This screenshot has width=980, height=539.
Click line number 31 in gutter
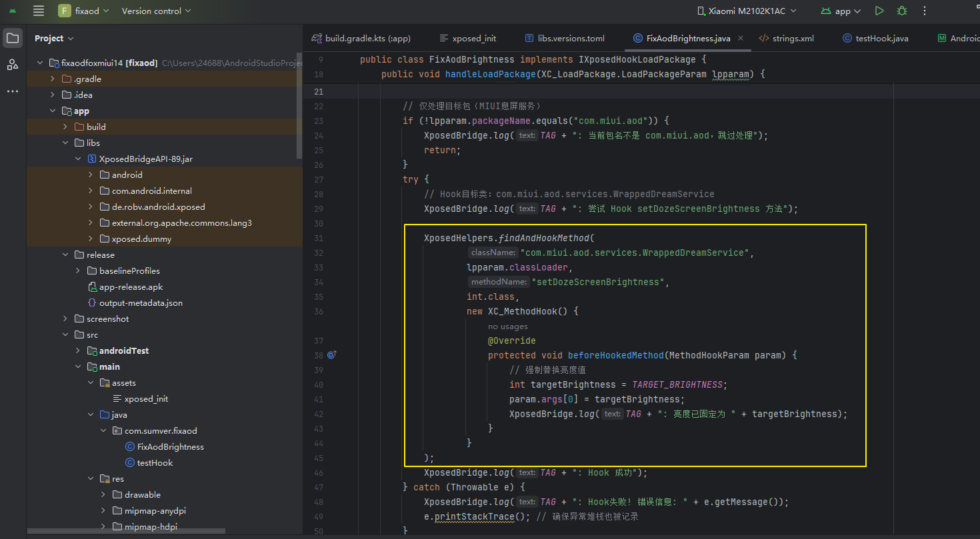[x=317, y=238]
